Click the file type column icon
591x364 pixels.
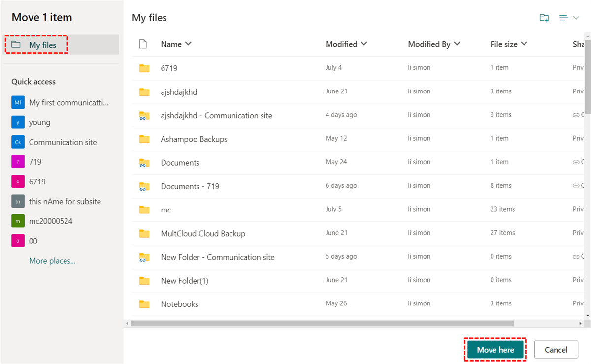[143, 44]
